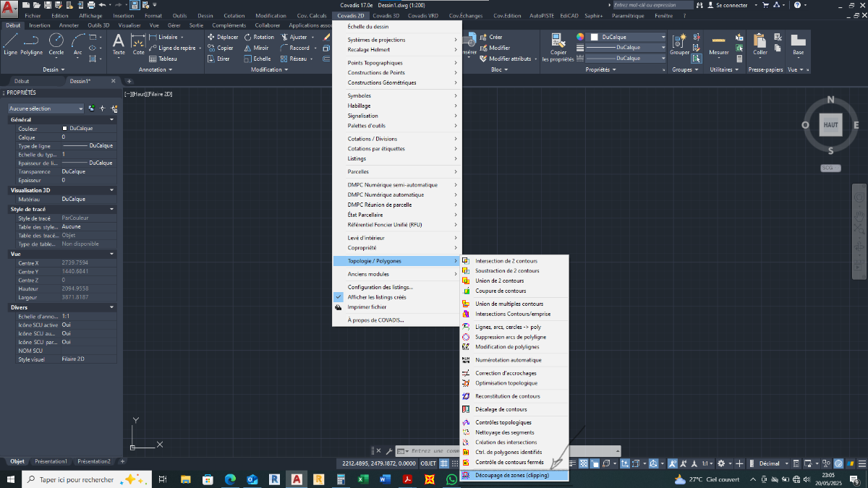Toggle the grid display in status bar
This screenshot has height=488, width=868.
[444, 463]
